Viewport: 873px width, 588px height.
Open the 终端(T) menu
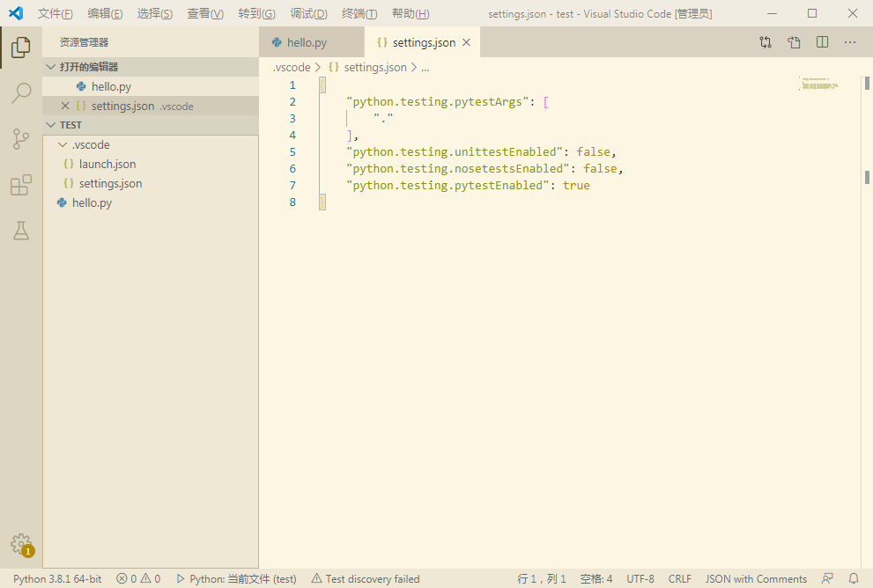tap(359, 13)
